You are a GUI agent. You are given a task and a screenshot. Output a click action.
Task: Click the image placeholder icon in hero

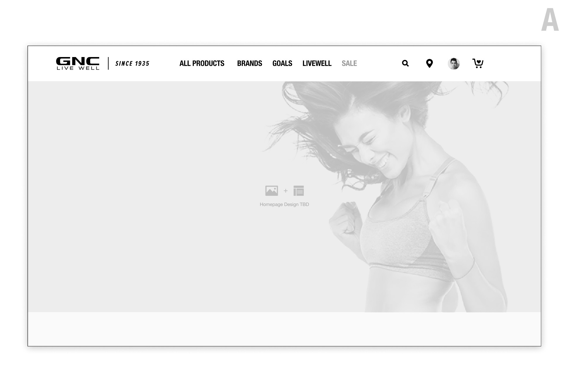[x=272, y=191]
